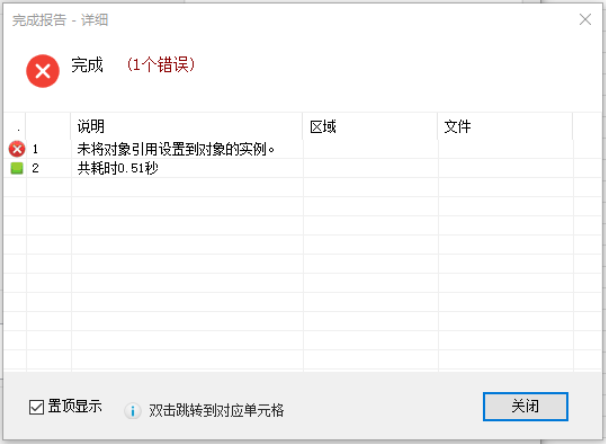Select the 区域 column header

click(x=370, y=126)
